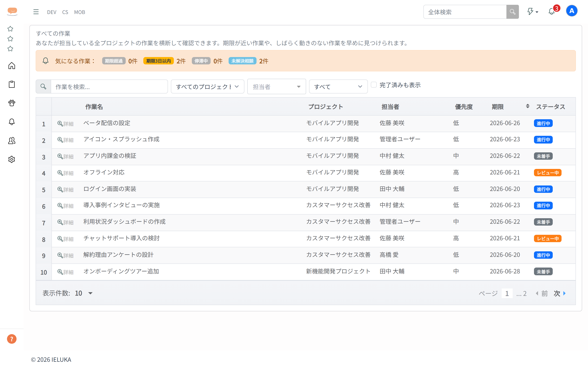Open the 表示件数 10 dropdown
Viewport: 588px width, 368px height.
pyautogui.click(x=84, y=293)
